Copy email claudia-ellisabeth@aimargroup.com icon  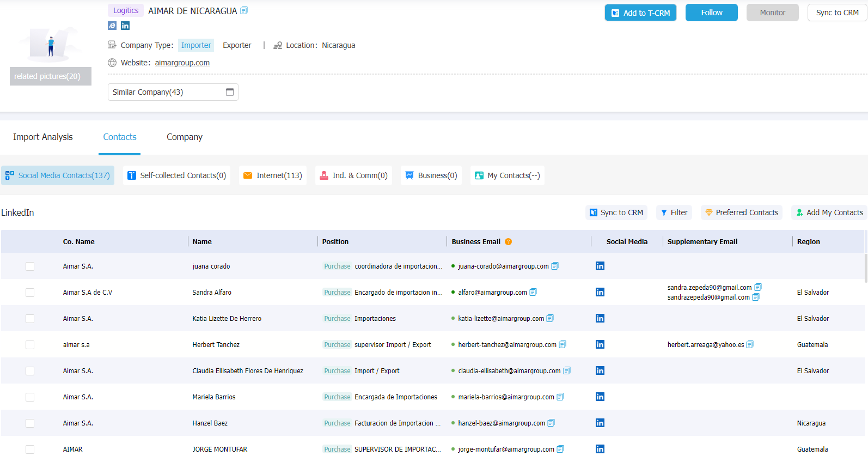click(x=567, y=370)
